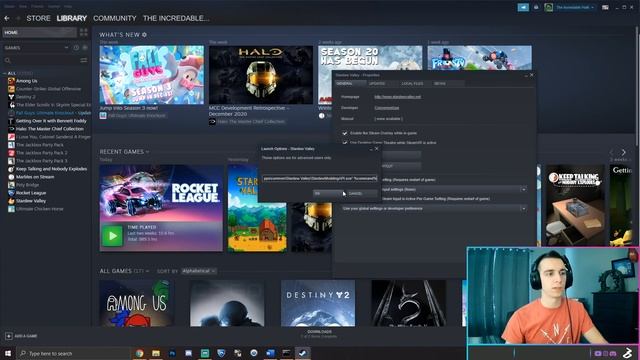Click the launch options text field

(320, 178)
